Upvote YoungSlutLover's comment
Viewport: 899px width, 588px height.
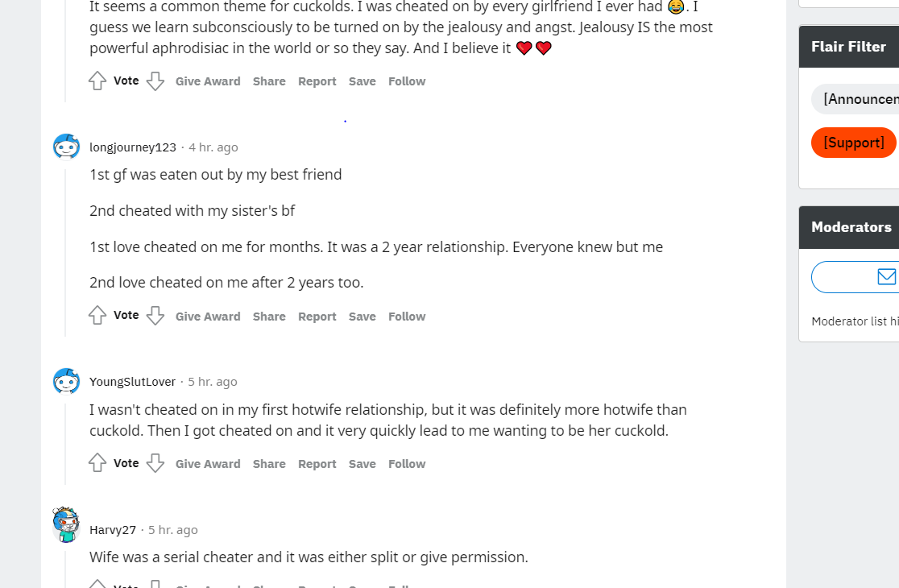[x=97, y=463]
